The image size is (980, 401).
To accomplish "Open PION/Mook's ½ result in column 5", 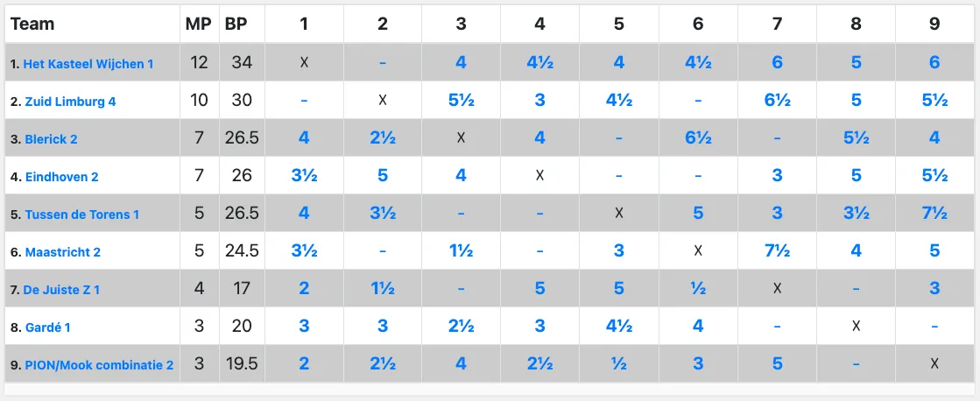I will coord(619,363).
